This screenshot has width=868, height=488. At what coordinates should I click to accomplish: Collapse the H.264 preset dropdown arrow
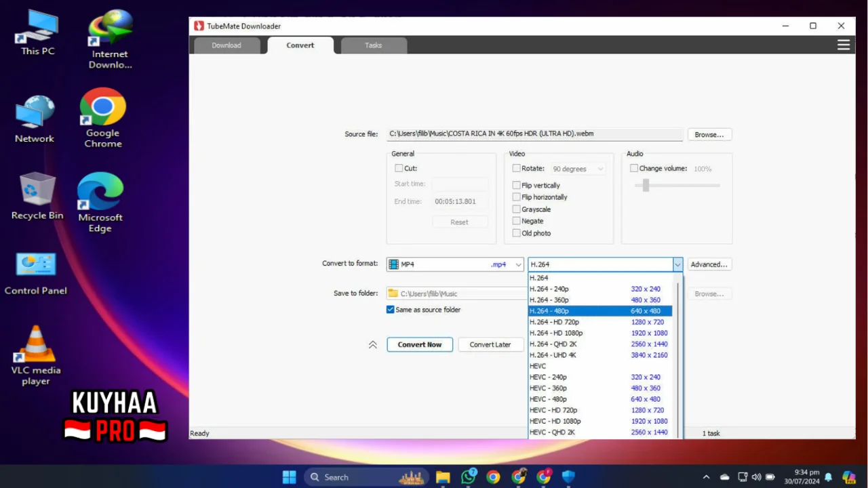677,264
